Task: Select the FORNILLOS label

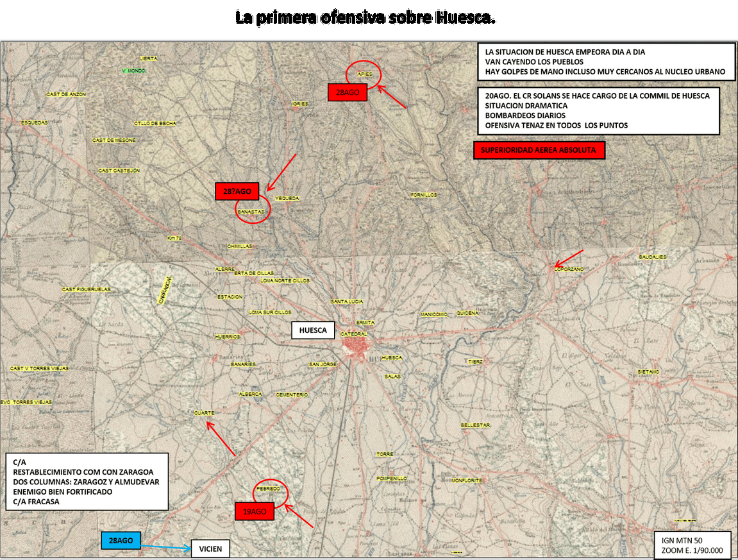Action: coord(424,194)
